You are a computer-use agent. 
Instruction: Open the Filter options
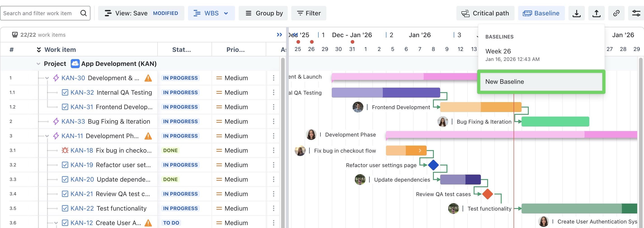[308, 13]
